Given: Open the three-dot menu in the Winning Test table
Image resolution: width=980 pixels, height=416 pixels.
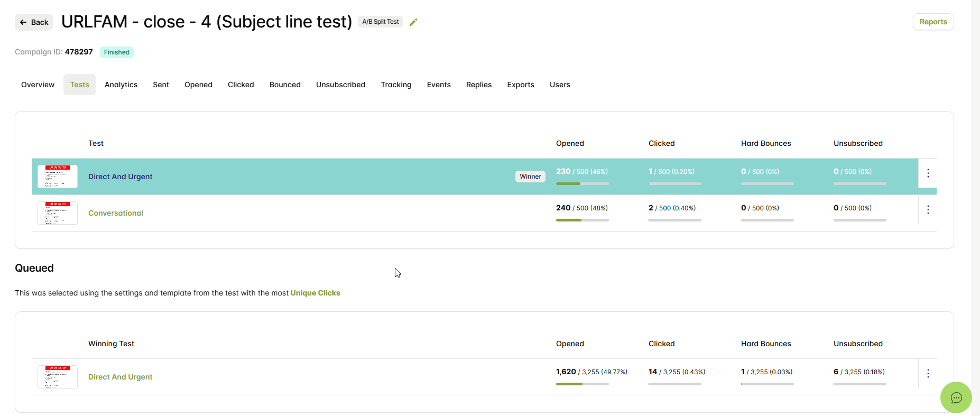Looking at the screenshot, I should pyautogui.click(x=928, y=373).
